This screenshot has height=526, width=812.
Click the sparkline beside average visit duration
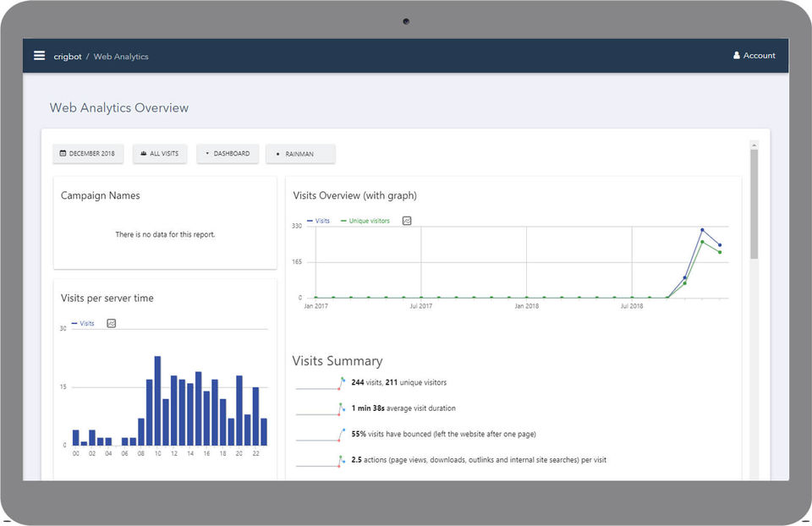tap(321, 409)
